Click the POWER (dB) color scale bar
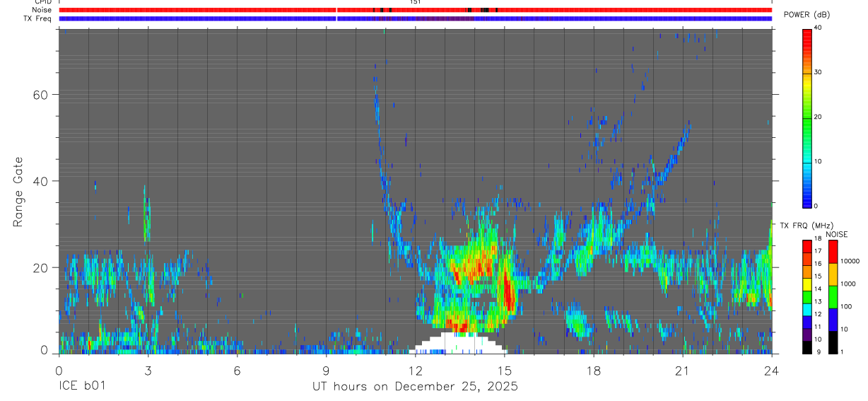This screenshot has height=401, width=868. [x=807, y=117]
